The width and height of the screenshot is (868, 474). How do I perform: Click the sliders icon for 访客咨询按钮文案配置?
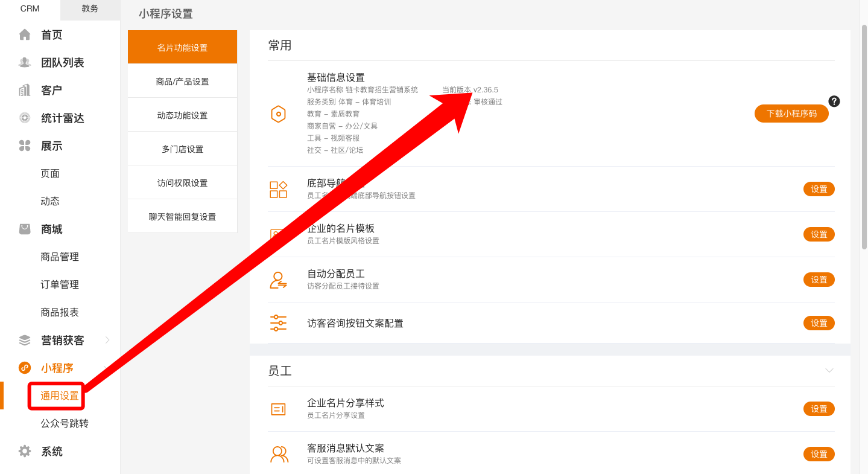pyautogui.click(x=278, y=323)
